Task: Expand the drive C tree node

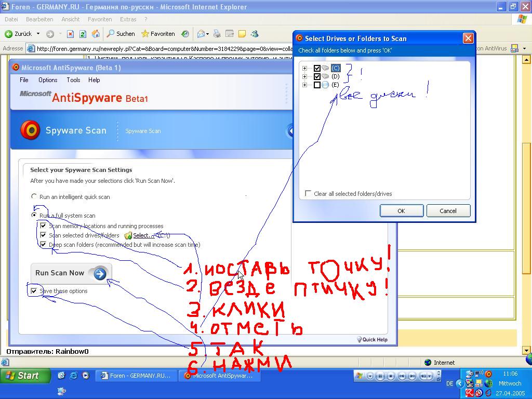Action: (x=304, y=68)
